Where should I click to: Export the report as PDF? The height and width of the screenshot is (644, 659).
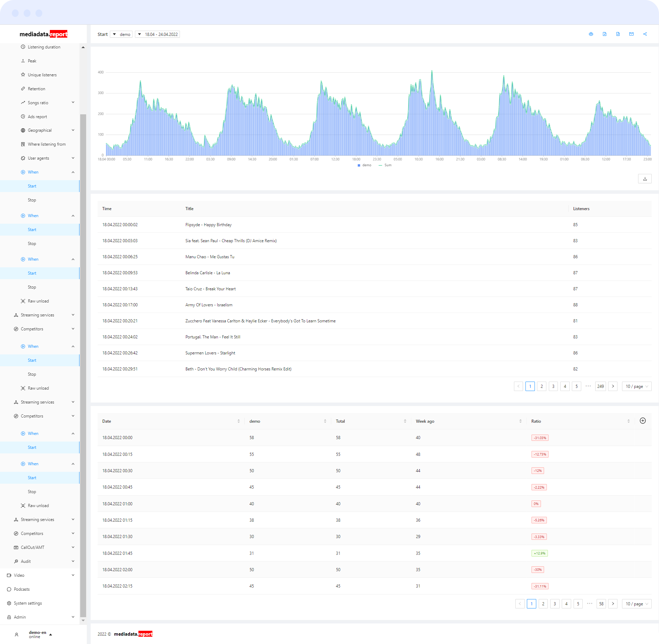605,34
